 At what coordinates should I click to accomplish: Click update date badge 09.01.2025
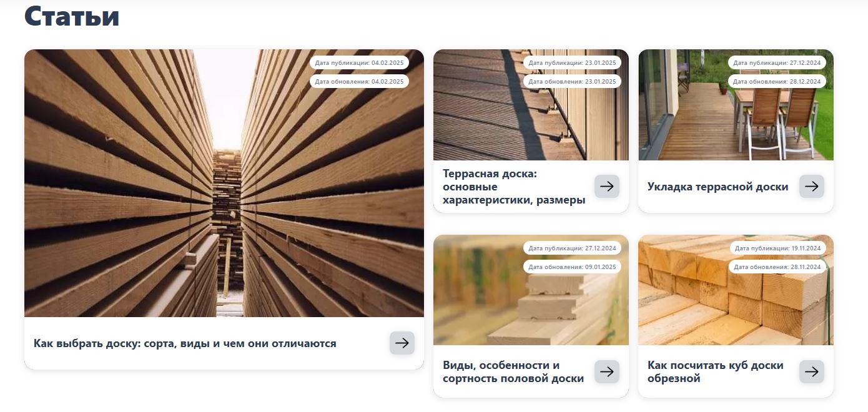[572, 267]
